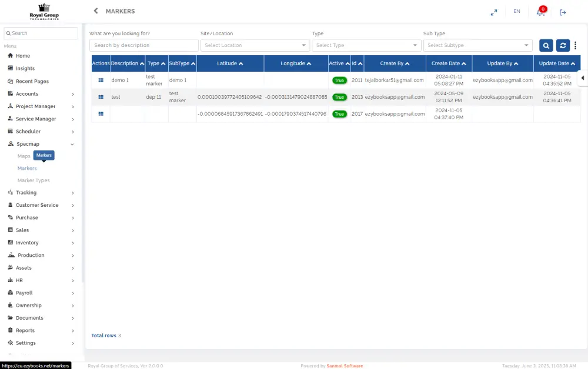Open the Select Subtype dropdown

click(477, 45)
